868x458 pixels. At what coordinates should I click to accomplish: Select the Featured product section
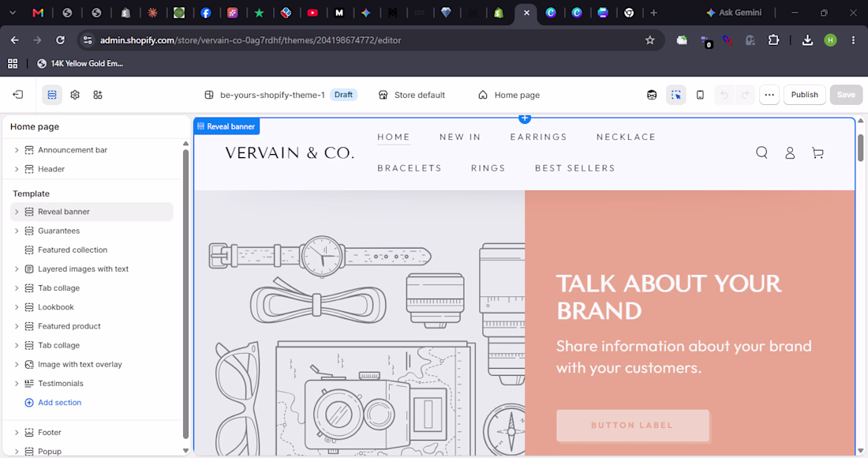92,326
